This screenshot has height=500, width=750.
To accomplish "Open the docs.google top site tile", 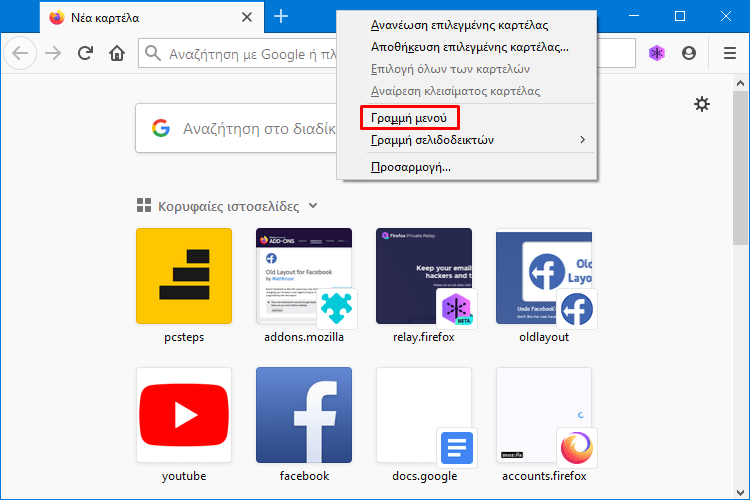I will pyautogui.click(x=424, y=415).
